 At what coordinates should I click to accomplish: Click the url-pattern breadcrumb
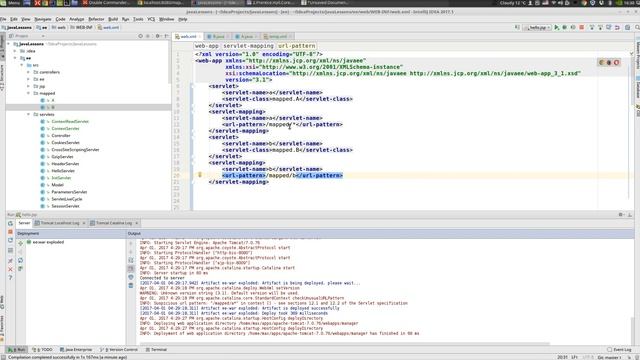[297, 46]
